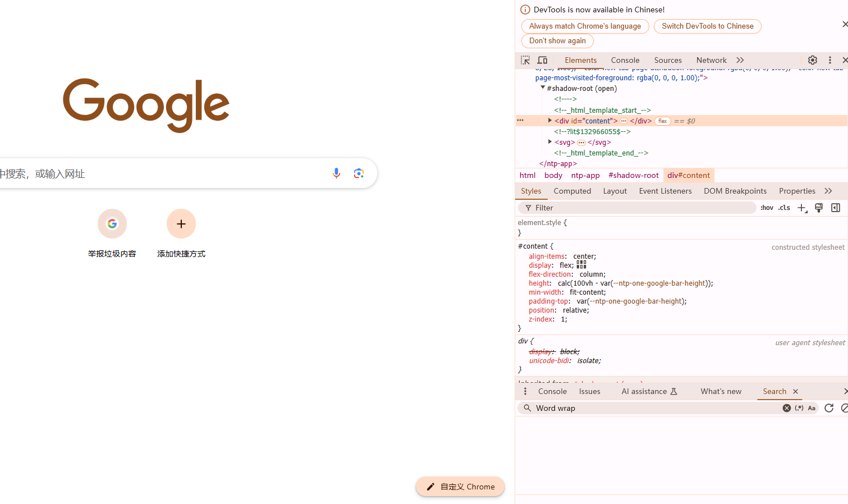Screen dimensions: 848x504
Task: Click the add shortcut plus icon
Action: click(181, 223)
